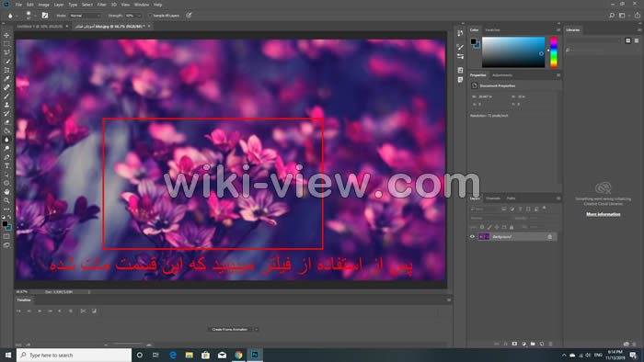Open the Layer menu

pos(59,5)
